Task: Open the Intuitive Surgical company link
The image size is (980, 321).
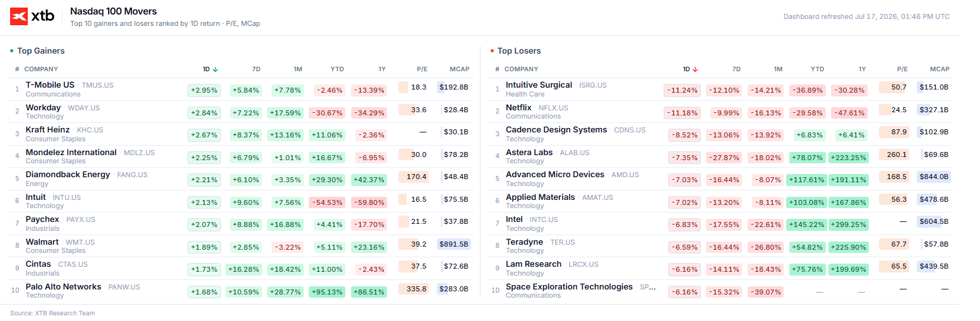Action: [x=539, y=85]
